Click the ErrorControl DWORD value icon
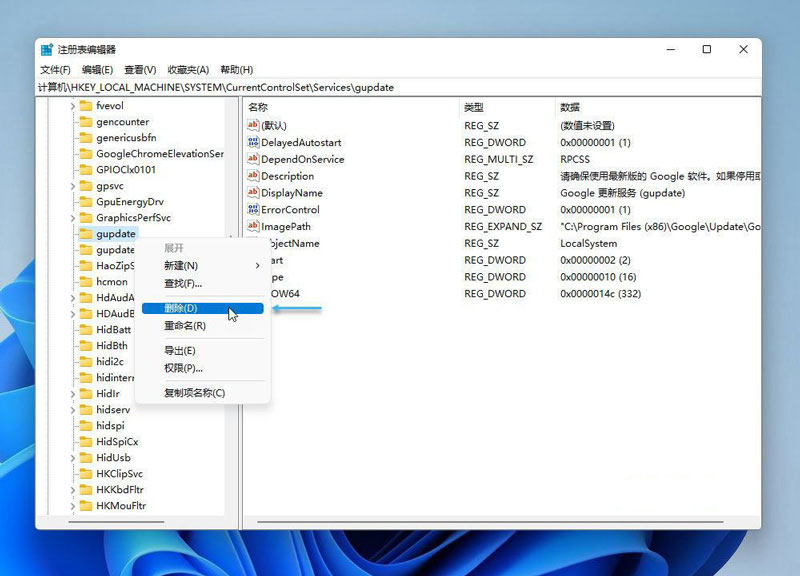The image size is (800, 576). tap(253, 210)
